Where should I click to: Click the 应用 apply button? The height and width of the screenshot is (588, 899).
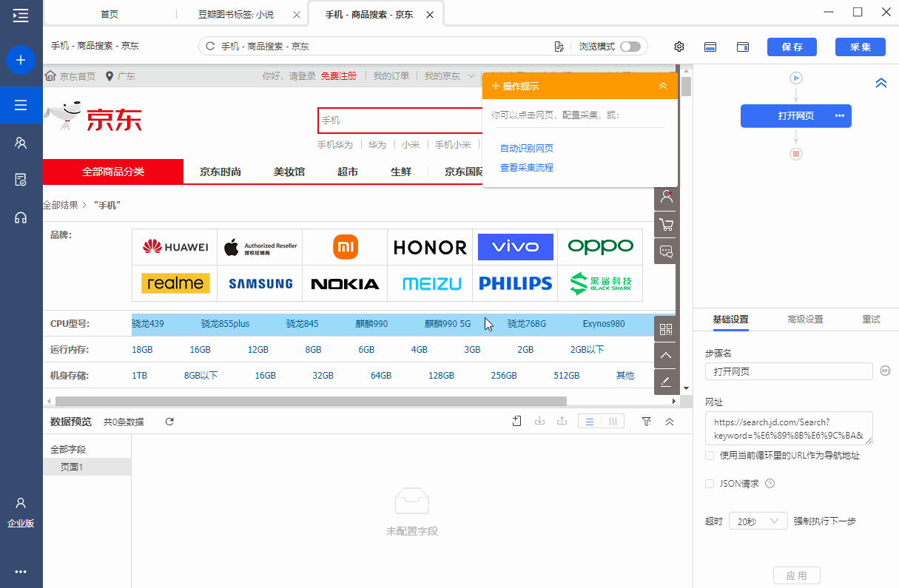pos(796,575)
